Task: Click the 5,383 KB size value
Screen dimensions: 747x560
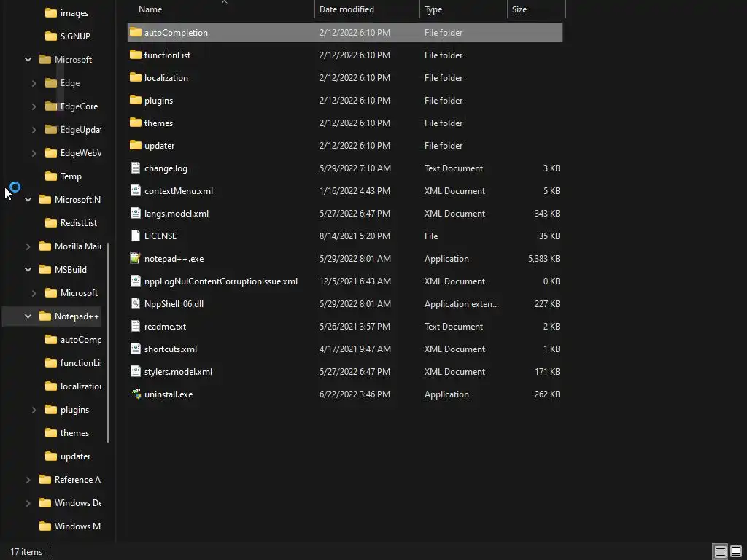Action: pyautogui.click(x=543, y=259)
